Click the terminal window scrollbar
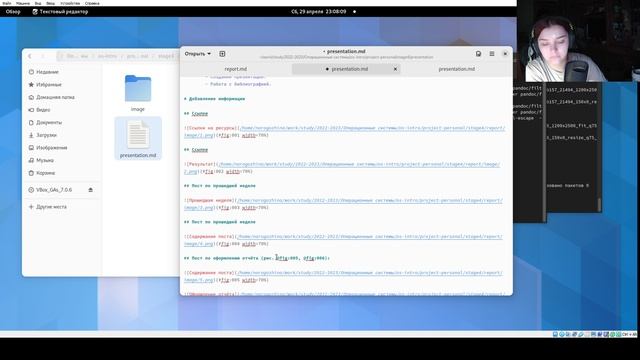Viewport: 640px width, 360px height. (599, 204)
